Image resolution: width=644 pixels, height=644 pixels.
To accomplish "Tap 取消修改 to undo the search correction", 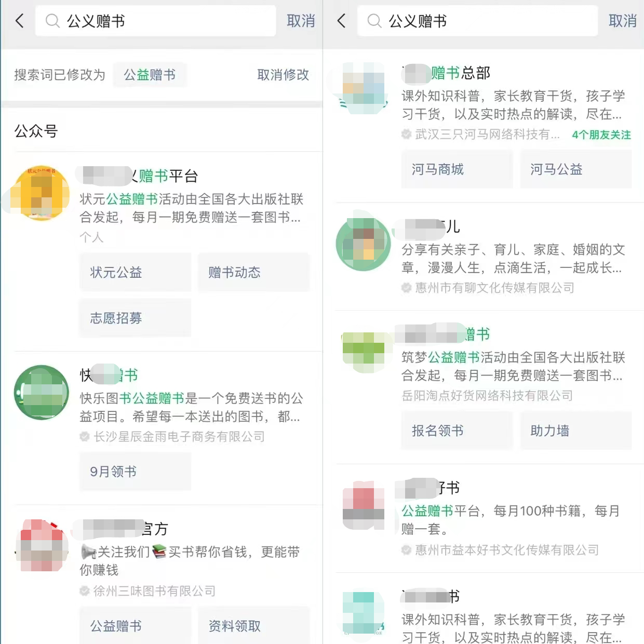I will coord(283,75).
